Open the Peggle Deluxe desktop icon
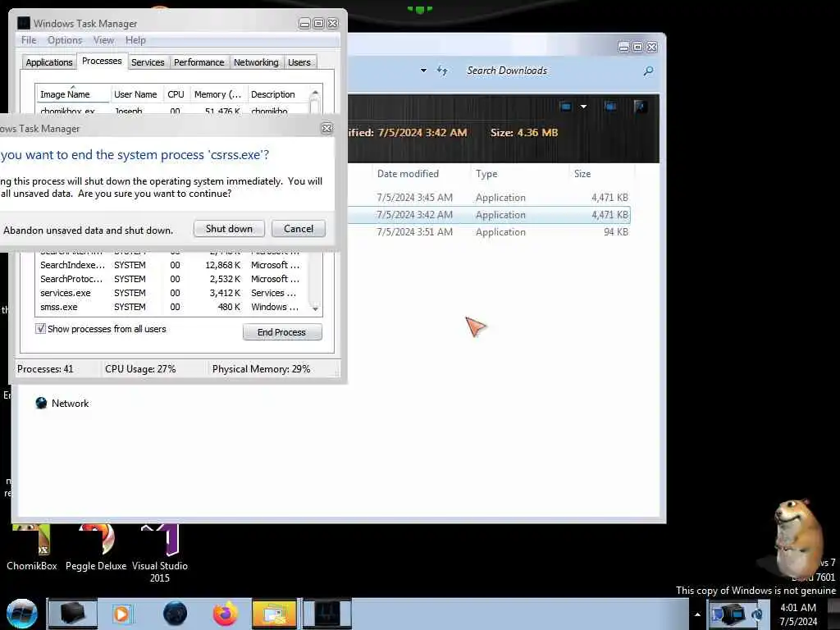This screenshot has width=840, height=630. 96,548
